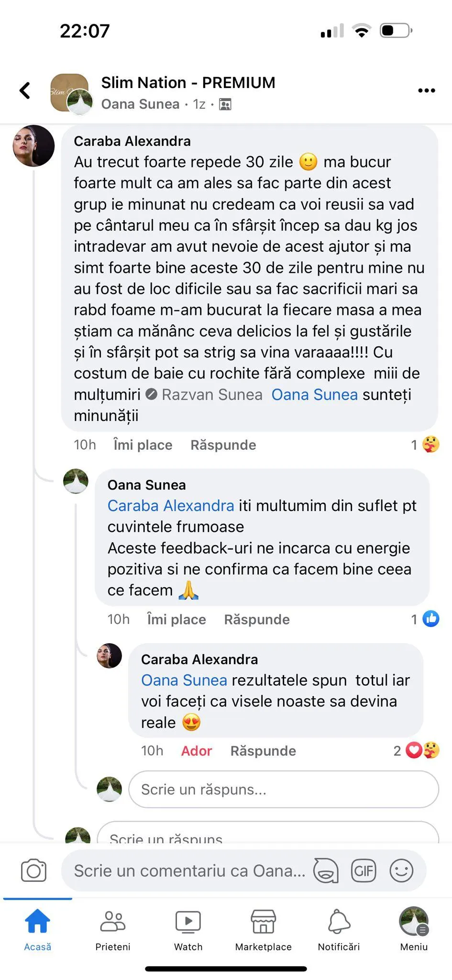The height and width of the screenshot is (980, 452).
Task: Like Oana Sunea's reply with Îmi place
Action: (x=176, y=619)
